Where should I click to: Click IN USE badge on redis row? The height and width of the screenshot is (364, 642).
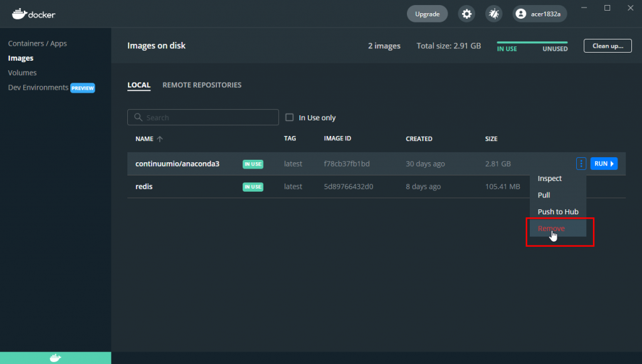(253, 187)
